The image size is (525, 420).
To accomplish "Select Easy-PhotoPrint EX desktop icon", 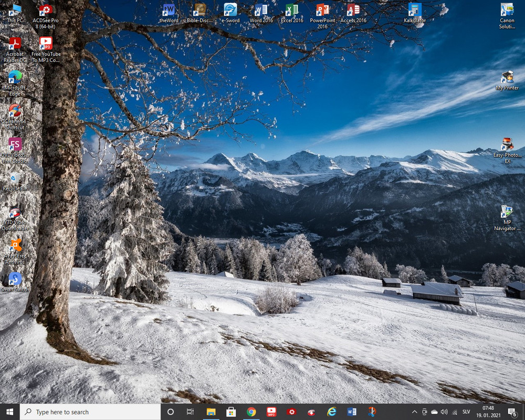I will tap(507, 151).
